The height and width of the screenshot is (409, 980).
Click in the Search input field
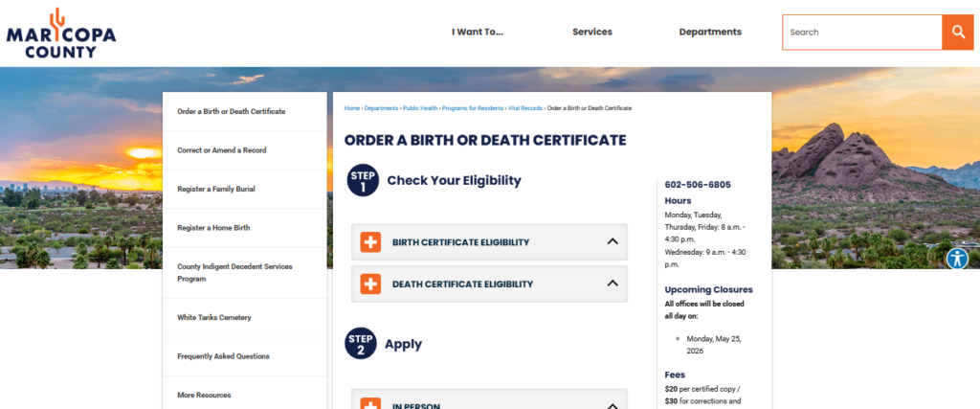[861, 32]
